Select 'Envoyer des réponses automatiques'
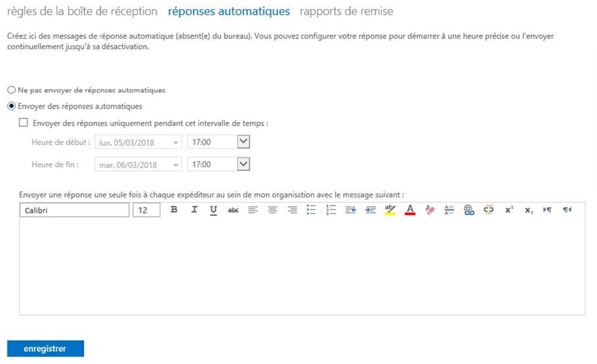 pyautogui.click(x=10, y=105)
